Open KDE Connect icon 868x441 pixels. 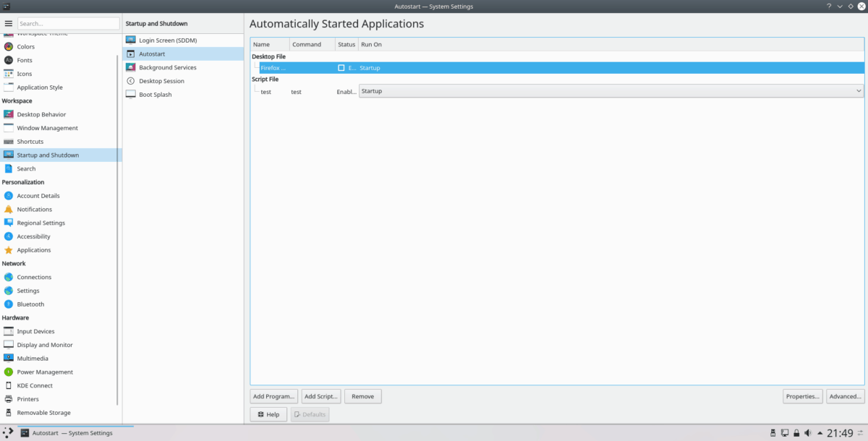click(9, 385)
